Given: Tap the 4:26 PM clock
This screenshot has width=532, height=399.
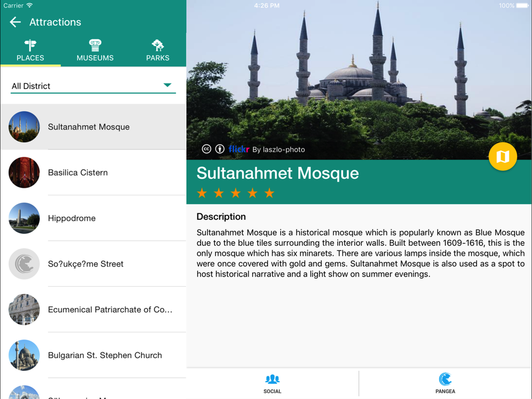Looking at the screenshot, I should [267, 5].
